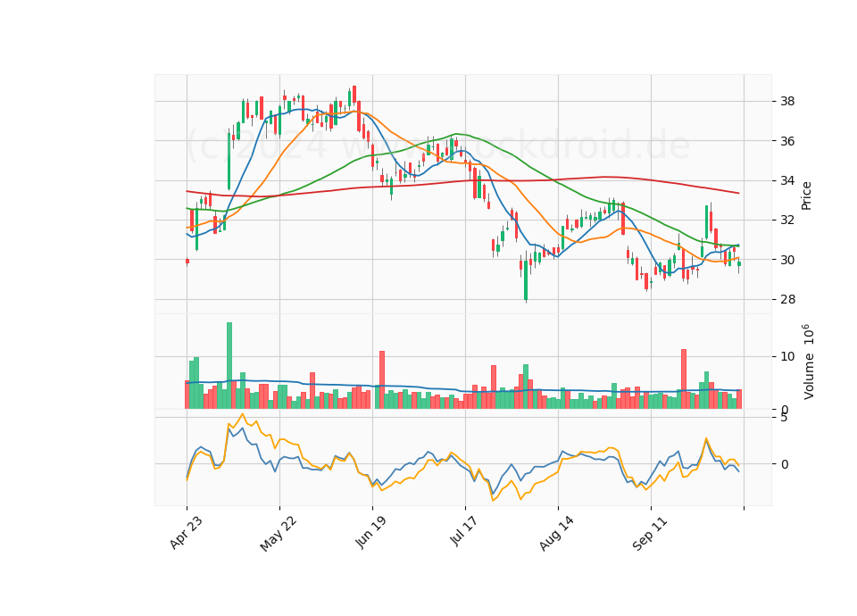Click the 36 price axis value
This screenshot has height=616, width=857.
(x=787, y=141)
